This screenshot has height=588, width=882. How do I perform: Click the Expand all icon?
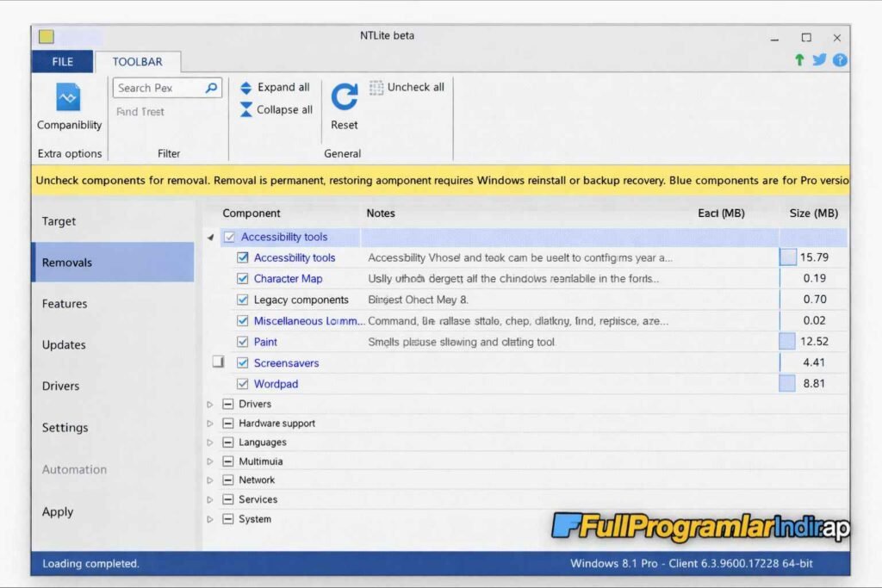246,88
